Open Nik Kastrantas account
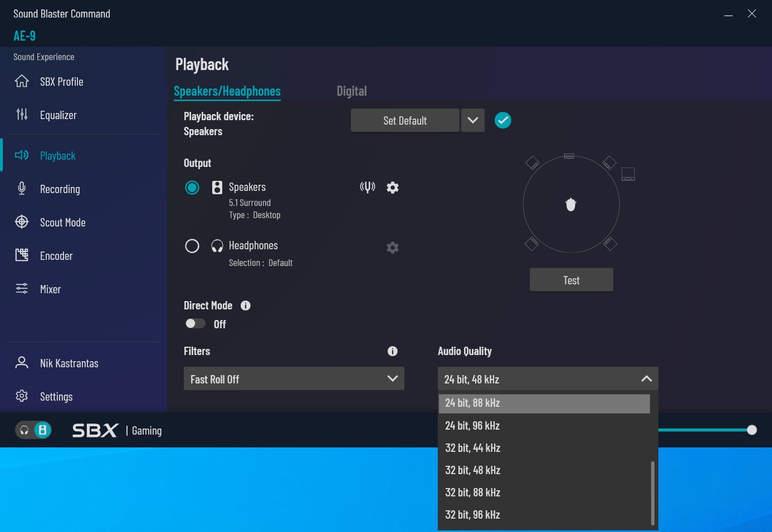Image resolution: width=772 pixels, height=532 pixels. coord(69,363)
